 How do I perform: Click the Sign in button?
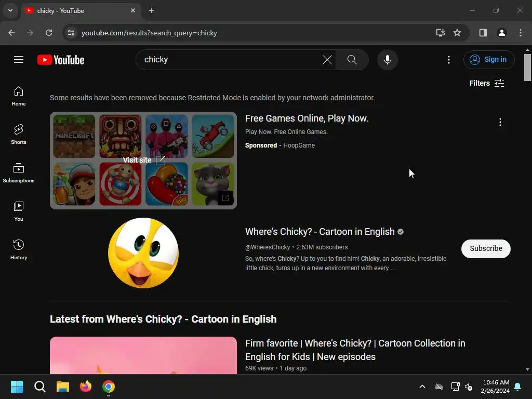(489, 60)
